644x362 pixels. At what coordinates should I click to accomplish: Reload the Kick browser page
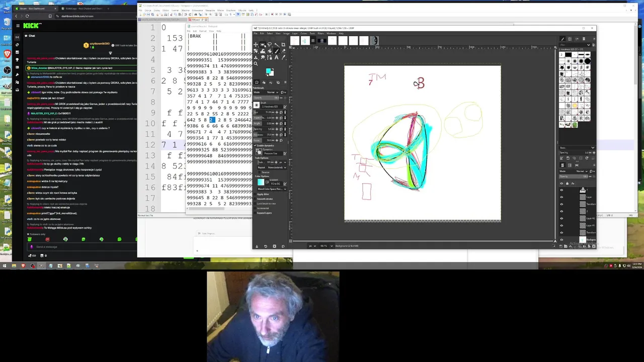point(27,16)
